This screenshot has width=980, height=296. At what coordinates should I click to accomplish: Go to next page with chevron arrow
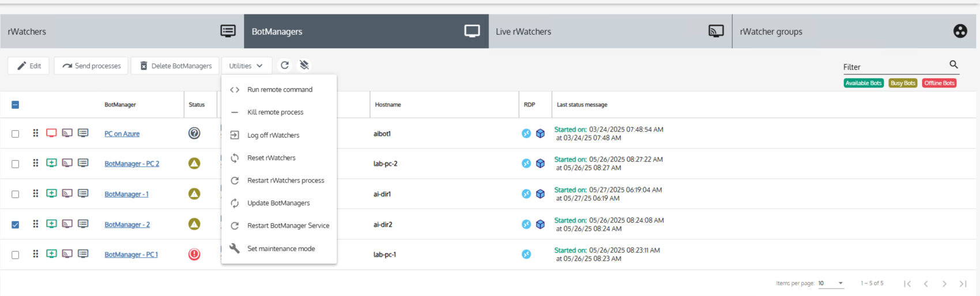[x=944, y=283]
